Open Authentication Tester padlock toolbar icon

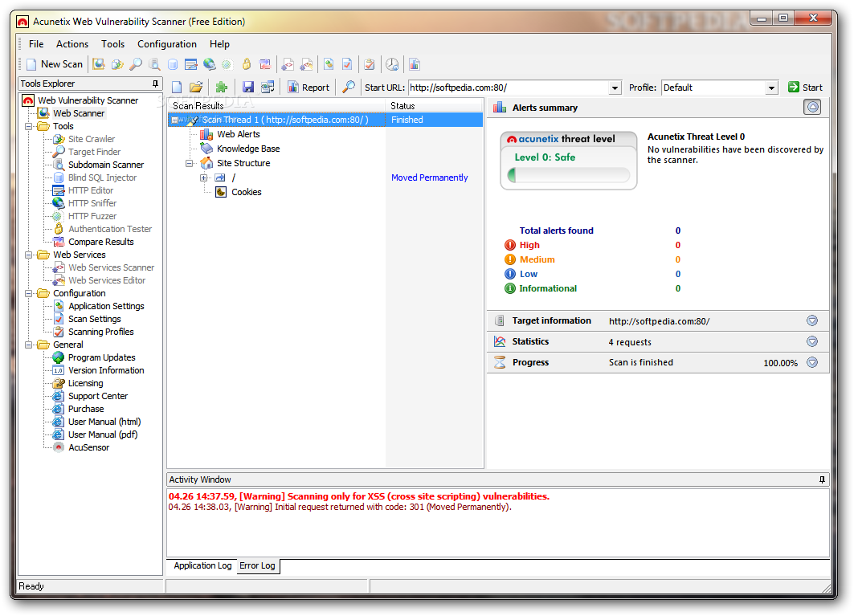coord(247,64)
